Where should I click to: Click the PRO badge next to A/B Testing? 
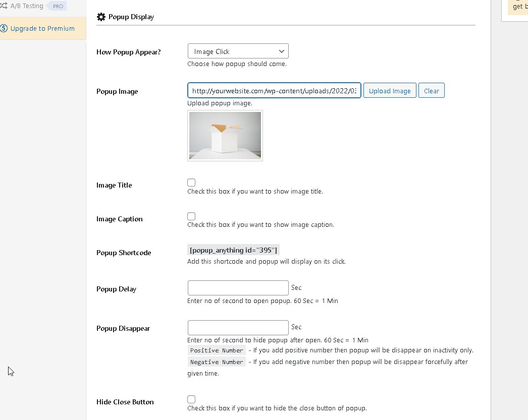point(57,6)
